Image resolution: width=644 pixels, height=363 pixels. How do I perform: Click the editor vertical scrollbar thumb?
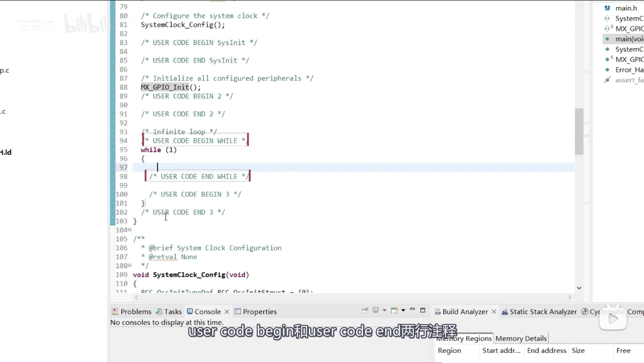(579, 132)
